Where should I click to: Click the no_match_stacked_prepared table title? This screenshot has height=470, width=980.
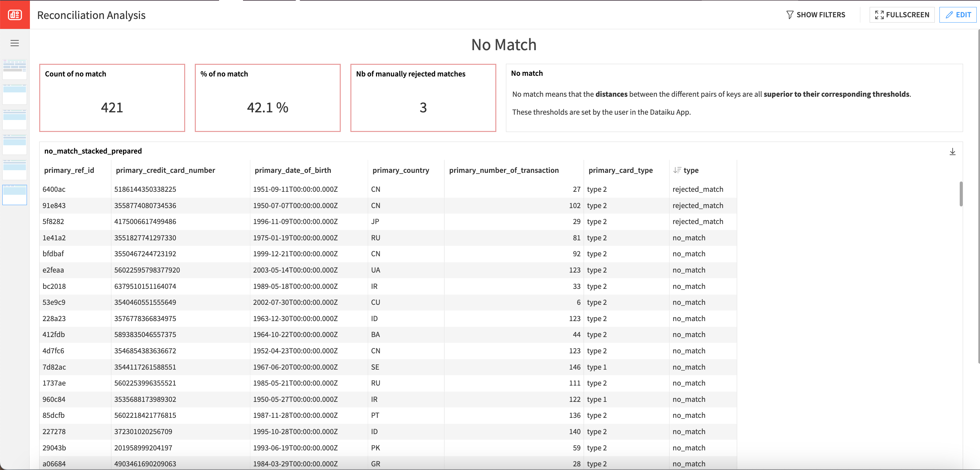(x=93, y=151)
